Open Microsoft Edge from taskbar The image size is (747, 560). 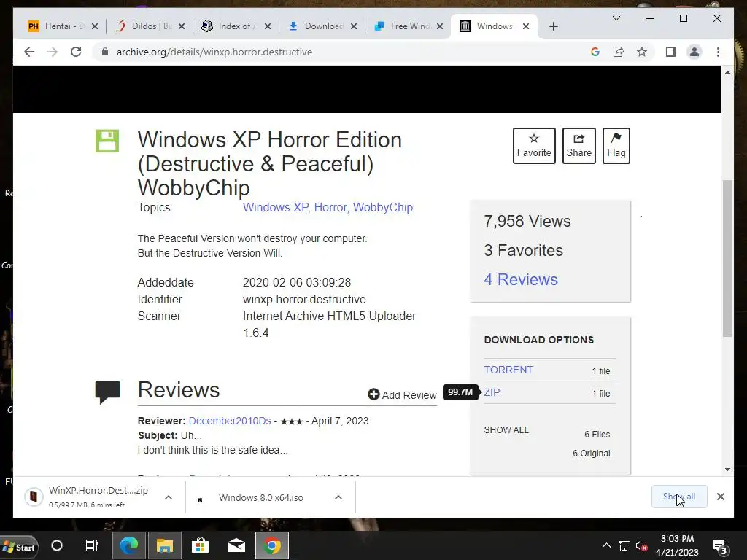click(x=128, y=545)
